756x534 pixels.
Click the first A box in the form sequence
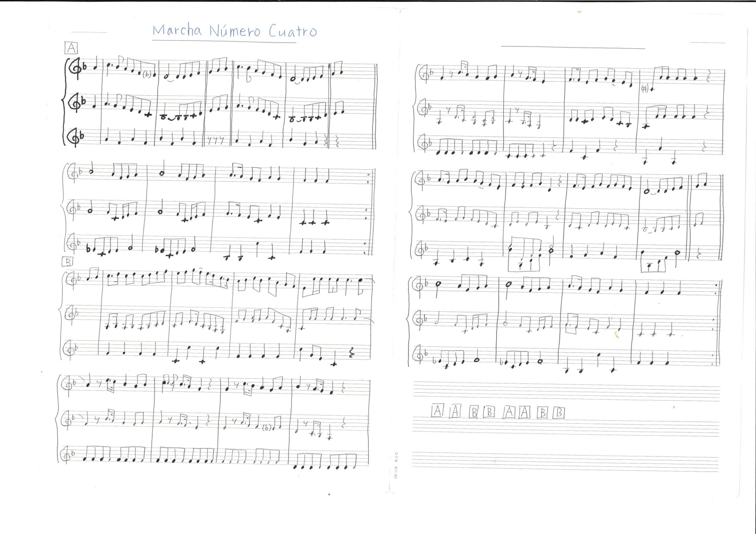437,411
